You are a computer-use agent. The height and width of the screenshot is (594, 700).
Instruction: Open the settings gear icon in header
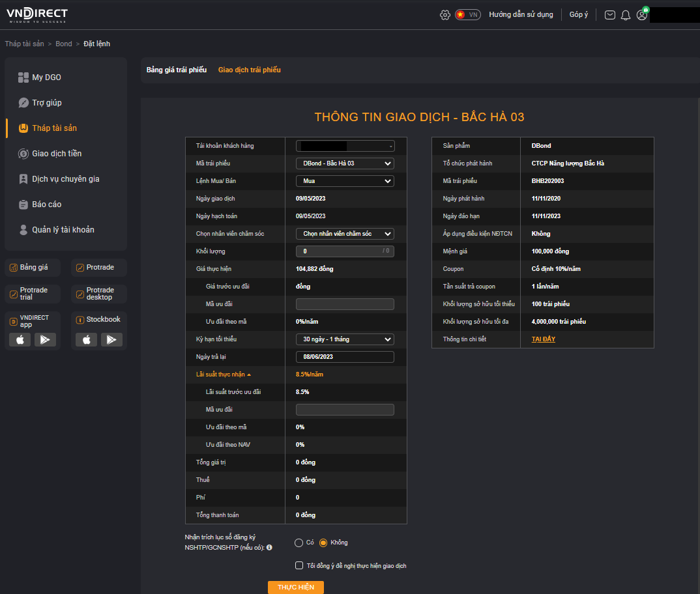[445, 15]
